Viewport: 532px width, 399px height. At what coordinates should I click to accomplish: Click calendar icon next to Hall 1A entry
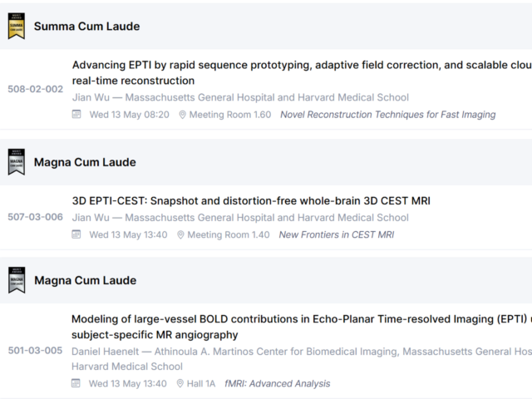(x=76, y=383)
